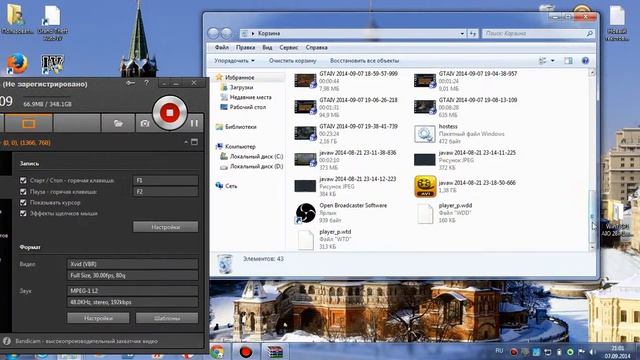Select Избранное in the navigation pane
This screenshot has height=360, width=640.
click(x=240, y=77)
